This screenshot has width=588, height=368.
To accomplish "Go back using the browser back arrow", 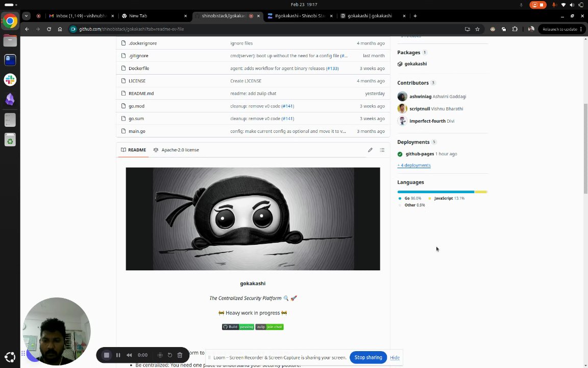I will pos(27,29).
